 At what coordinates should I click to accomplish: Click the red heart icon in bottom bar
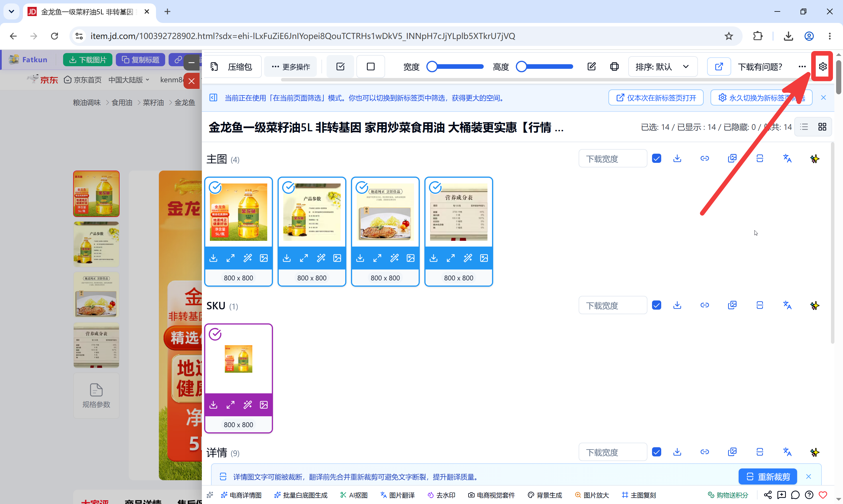823,495
